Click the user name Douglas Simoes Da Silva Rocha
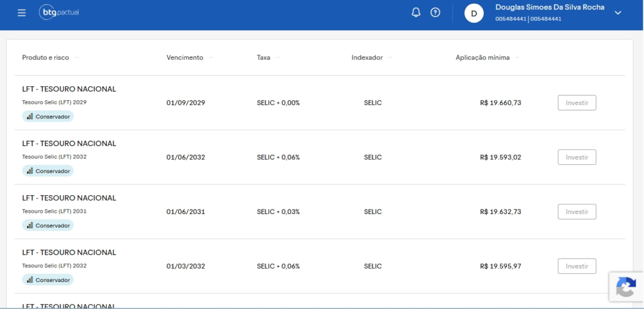Image resolution: width=644 pixels, height=309 pixels. click(550, 7)
